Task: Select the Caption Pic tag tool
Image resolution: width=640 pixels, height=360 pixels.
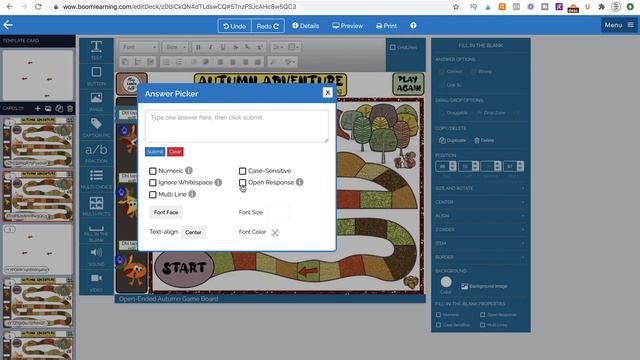Action: pos(96,127)
